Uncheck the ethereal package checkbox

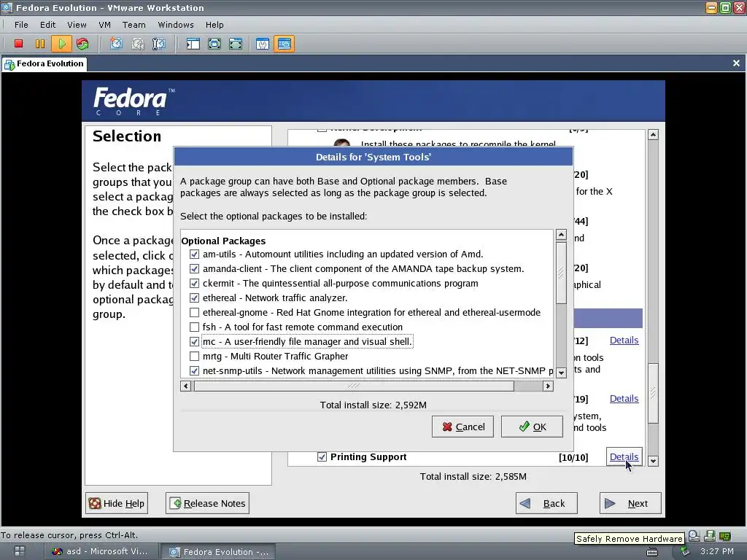coord(194,297)
